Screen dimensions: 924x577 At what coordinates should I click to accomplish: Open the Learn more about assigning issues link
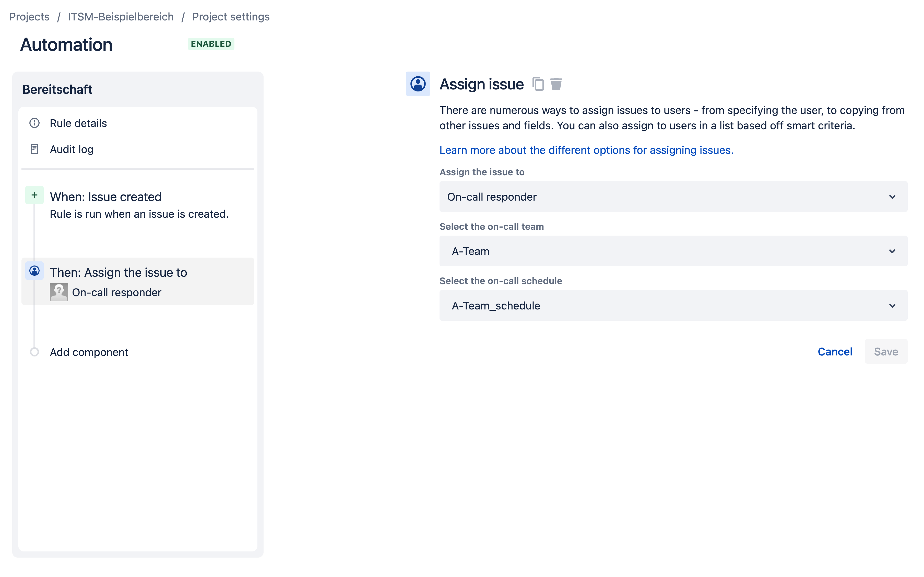click(586, 150)
